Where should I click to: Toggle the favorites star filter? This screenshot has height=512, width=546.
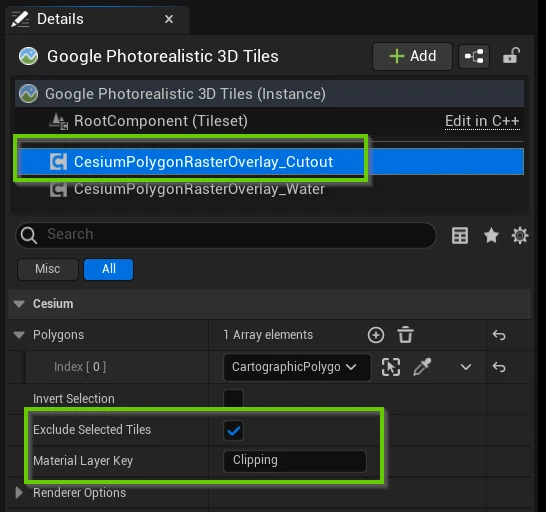[x=491, y=235]
